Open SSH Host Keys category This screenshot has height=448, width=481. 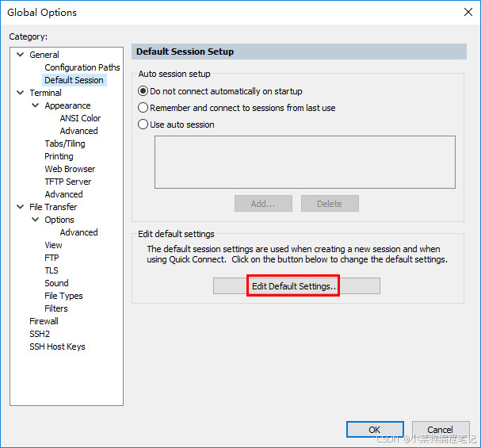tap(57, 347)
